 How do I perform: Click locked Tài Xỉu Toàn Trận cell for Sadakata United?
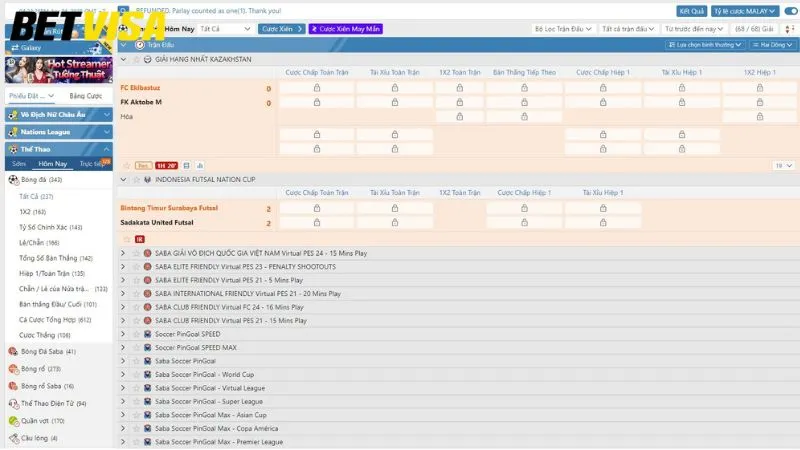[394, 223]
